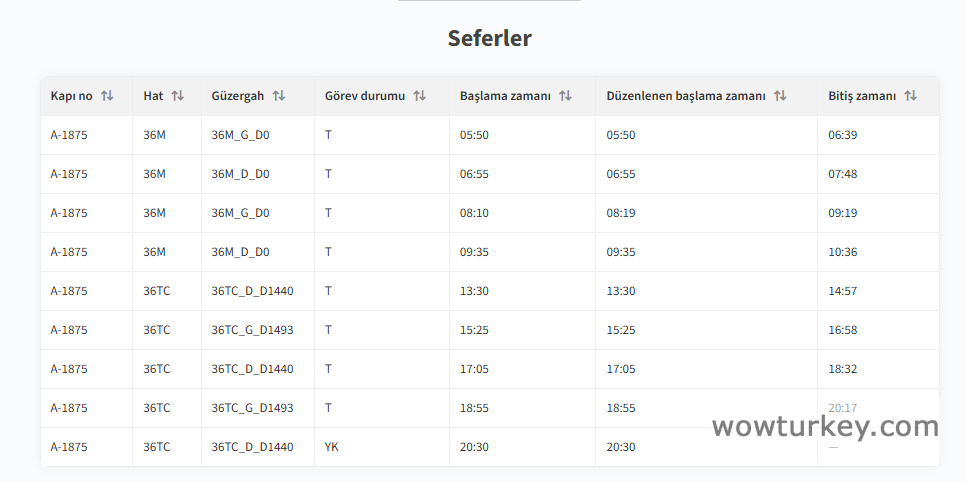Select start time 20:30 in last row
The height and width of the screenshot is (482, 965).
(x=474, y=447)
